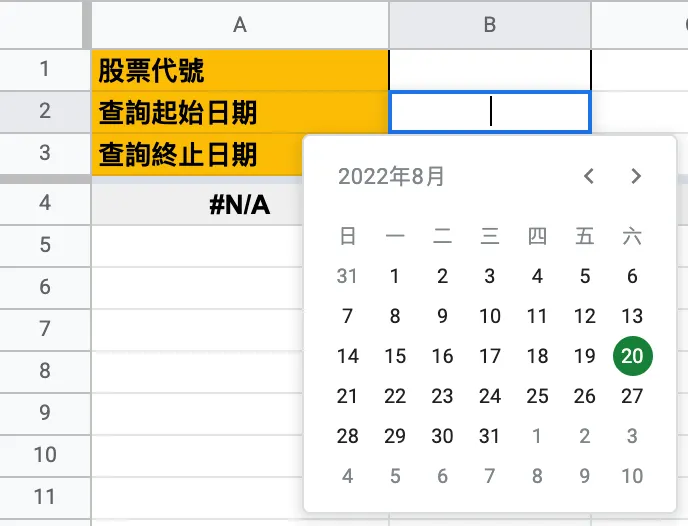Select August 20 highlighted date
The image size is (688, 526).
click(632, 356)
